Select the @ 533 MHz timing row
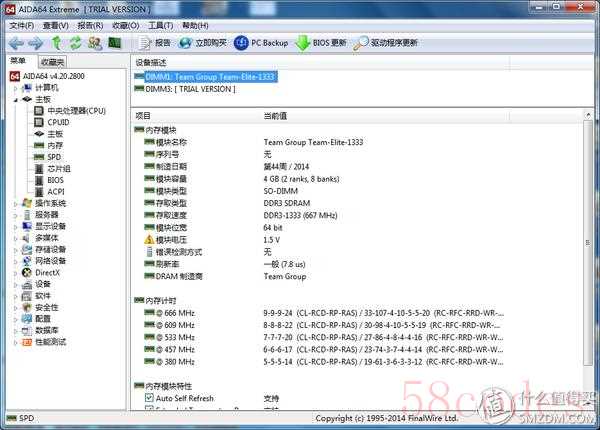Screen dimensions: 600x430 324,337
